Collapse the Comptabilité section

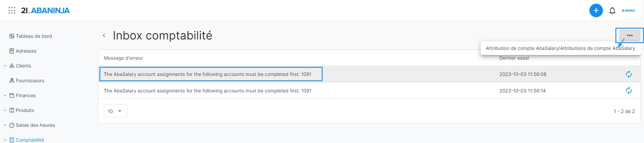point(5,140)
